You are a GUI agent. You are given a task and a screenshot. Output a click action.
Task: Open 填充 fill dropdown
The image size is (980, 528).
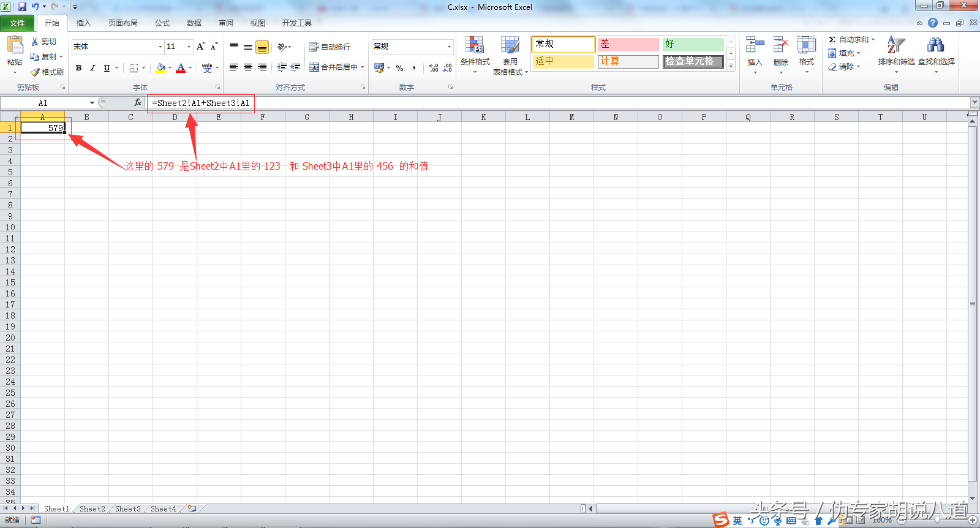point(844,53)
